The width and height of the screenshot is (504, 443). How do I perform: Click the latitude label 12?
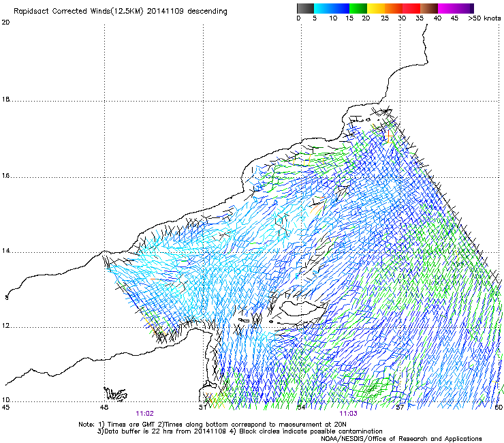click(5, 326)
